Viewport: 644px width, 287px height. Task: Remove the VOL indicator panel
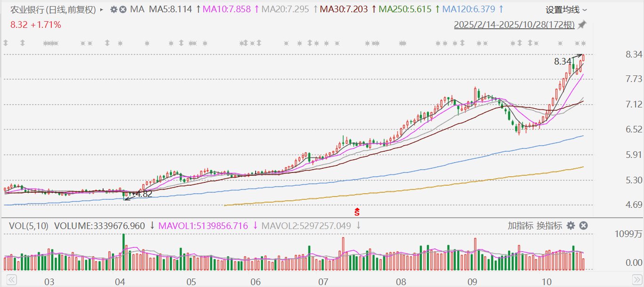tap(583, 226)
